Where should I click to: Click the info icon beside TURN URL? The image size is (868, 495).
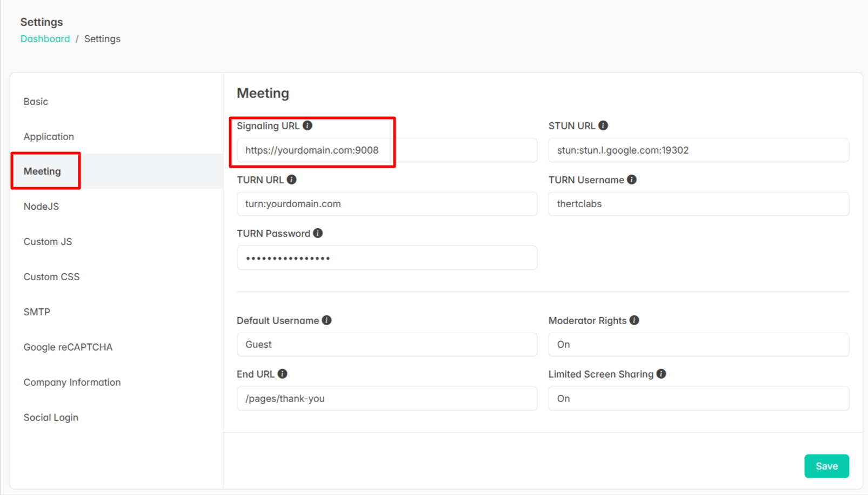(x=292, y=180)
